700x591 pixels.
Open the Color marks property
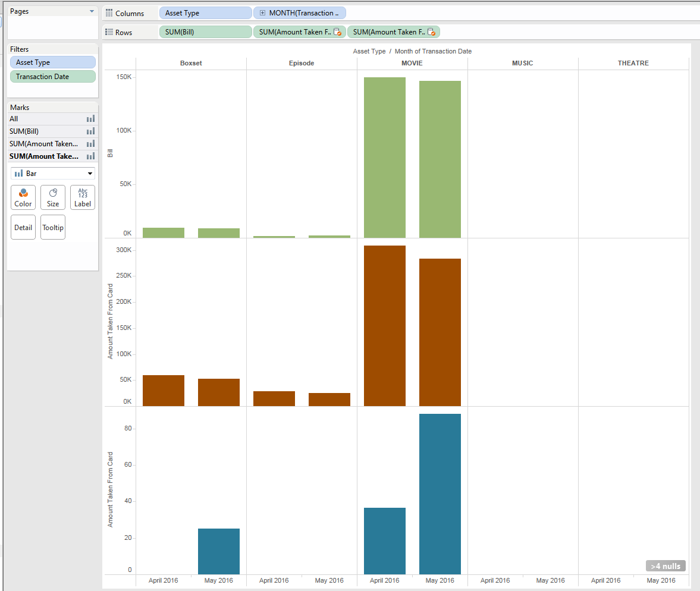click(23, 197)
